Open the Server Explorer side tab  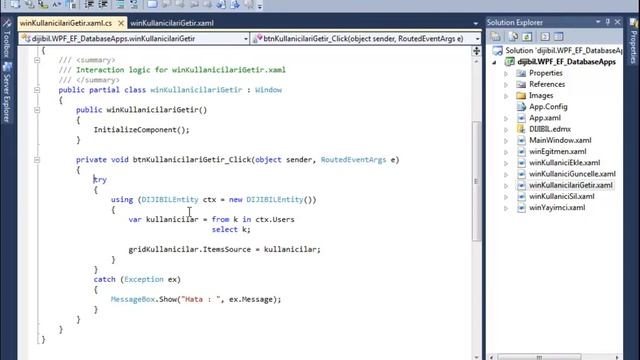pos(6,93)
